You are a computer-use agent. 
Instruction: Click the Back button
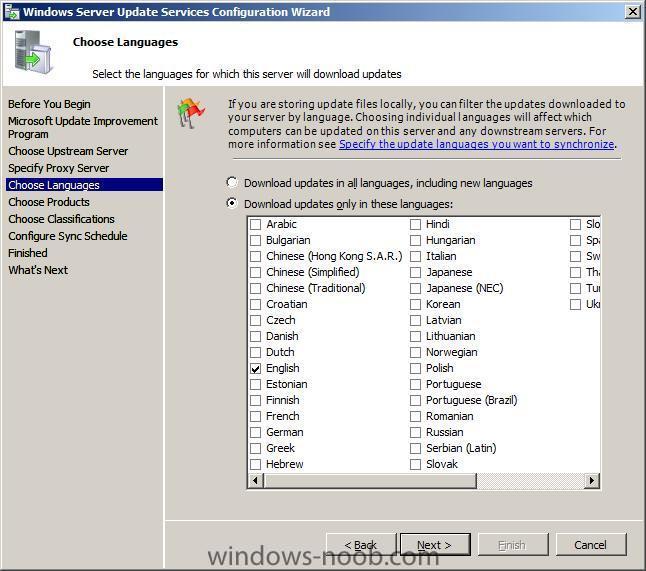(x=360, y=545)
